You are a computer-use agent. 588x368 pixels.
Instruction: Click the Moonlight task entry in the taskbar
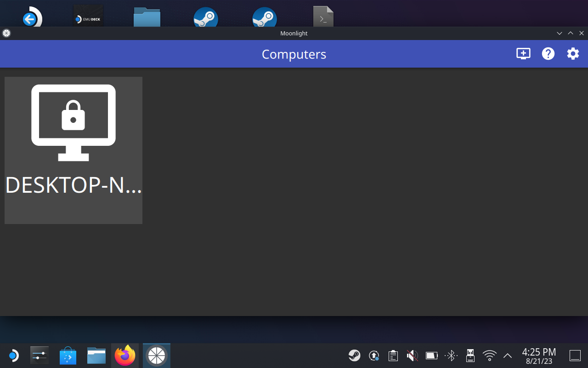coord(157,356)
